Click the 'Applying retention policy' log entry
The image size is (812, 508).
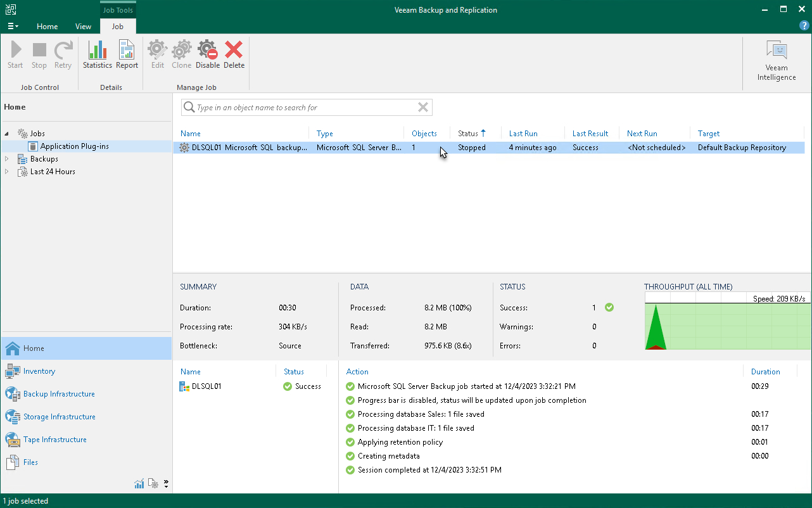point(400,442)
